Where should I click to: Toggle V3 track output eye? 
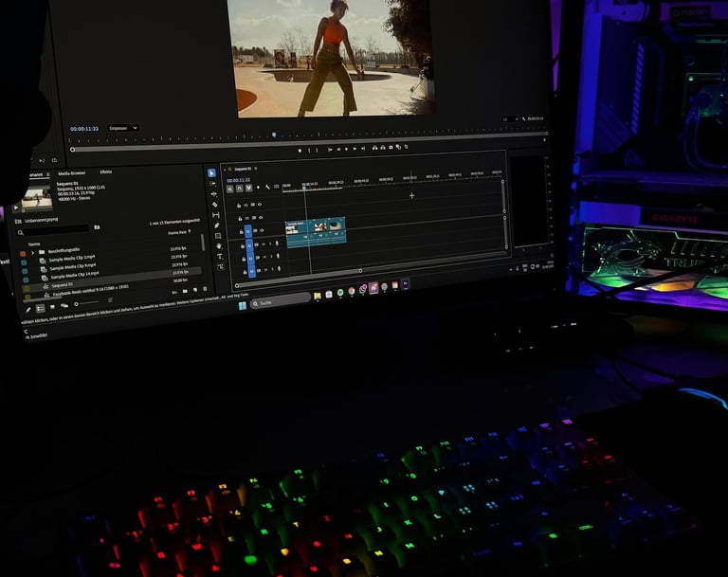click(260, 205)
